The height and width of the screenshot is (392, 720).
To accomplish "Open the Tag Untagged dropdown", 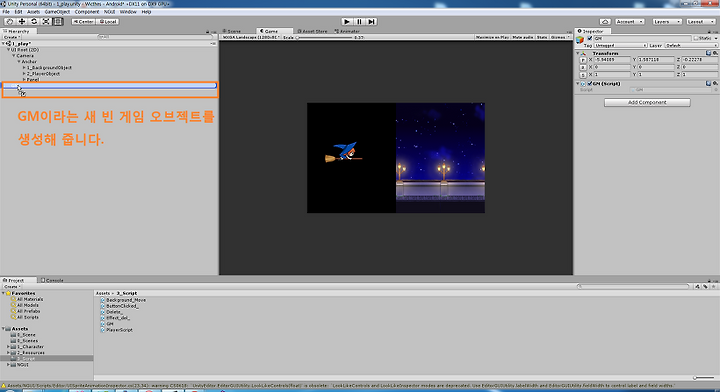I will pyautogui.click(x=620, y=45).
